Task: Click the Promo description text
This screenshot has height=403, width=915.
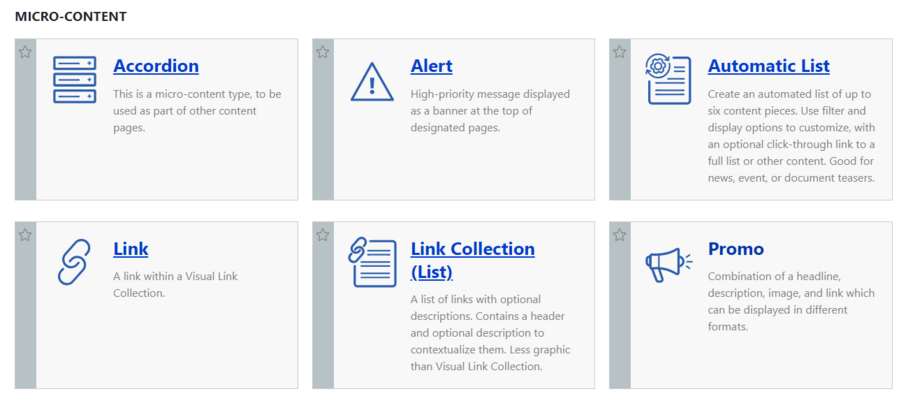Action: [791, 302]
